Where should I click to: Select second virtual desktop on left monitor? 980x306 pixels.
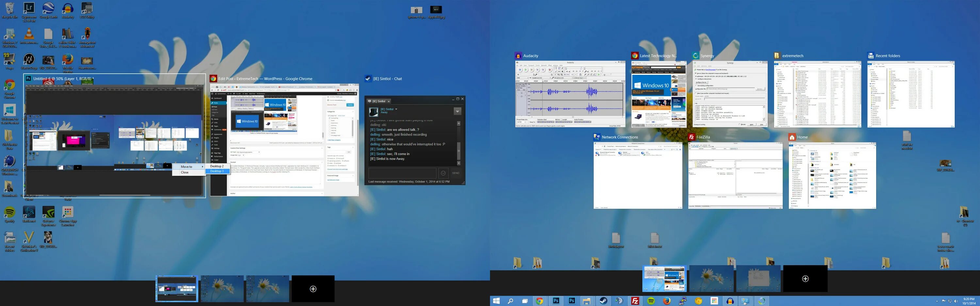[x=222, y=289]
